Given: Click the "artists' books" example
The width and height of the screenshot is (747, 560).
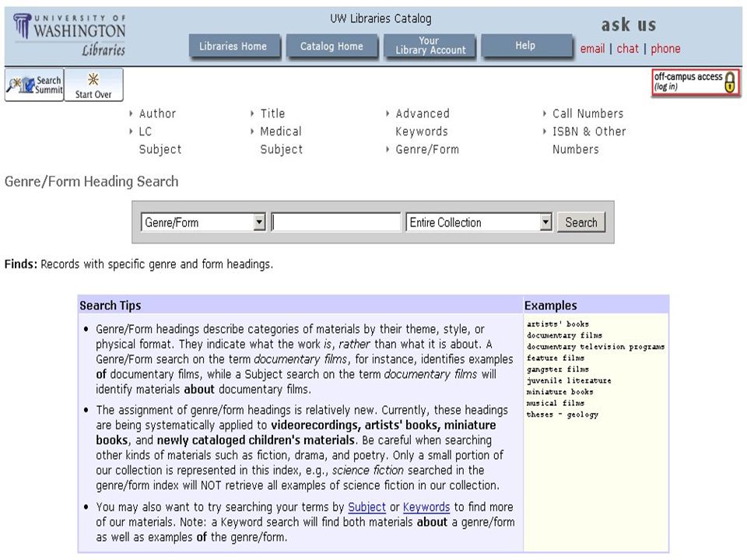Looking at the screenshot, I should pos(558,324).
